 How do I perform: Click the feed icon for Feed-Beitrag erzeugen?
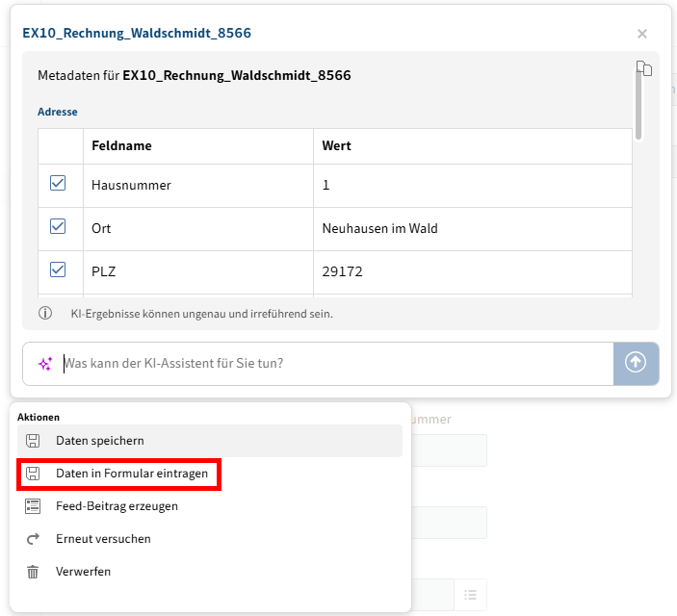click(x=33, y=506)
